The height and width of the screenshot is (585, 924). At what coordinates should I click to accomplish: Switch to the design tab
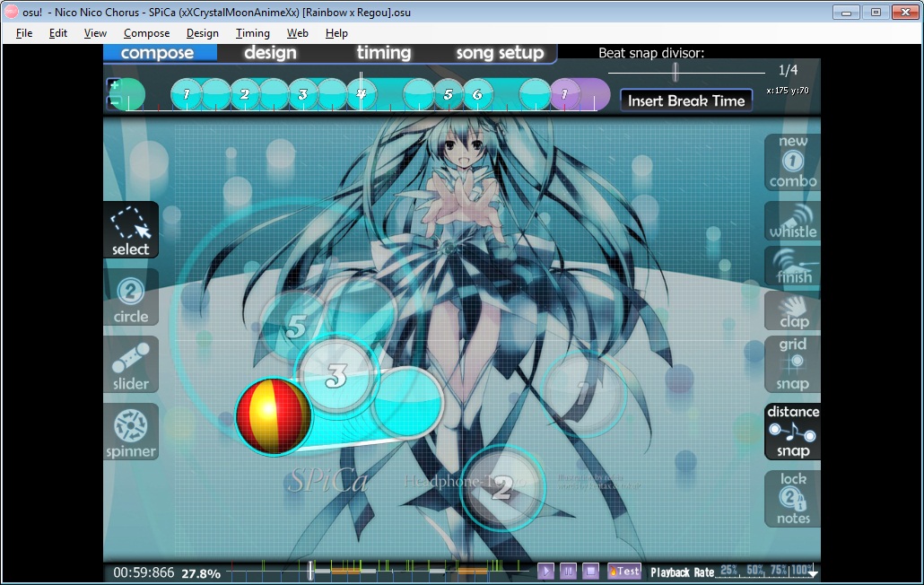point(270,53)
